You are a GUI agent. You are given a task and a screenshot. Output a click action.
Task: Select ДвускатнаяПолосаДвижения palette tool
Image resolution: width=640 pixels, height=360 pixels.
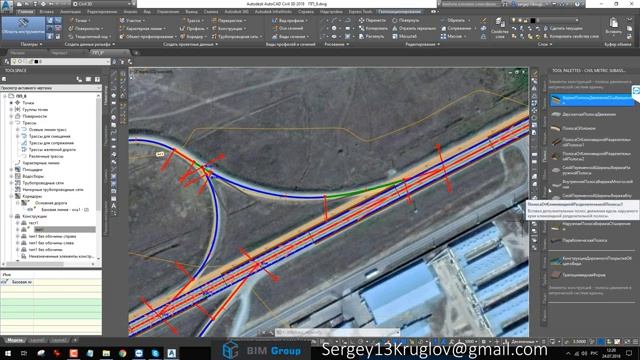tap(584, 114)
